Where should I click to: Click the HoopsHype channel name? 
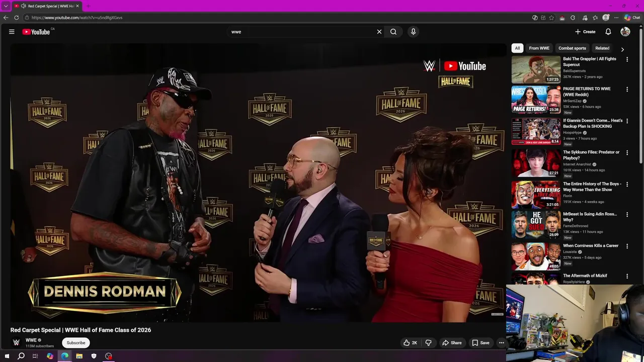coord(572,133)
